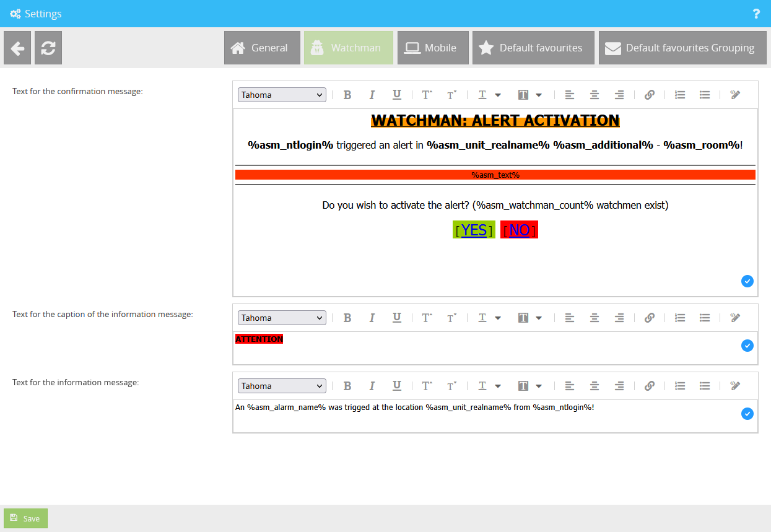Open help with the question mark icon
The height and width of the screenshot is (532, 771).
click(756, 14)
